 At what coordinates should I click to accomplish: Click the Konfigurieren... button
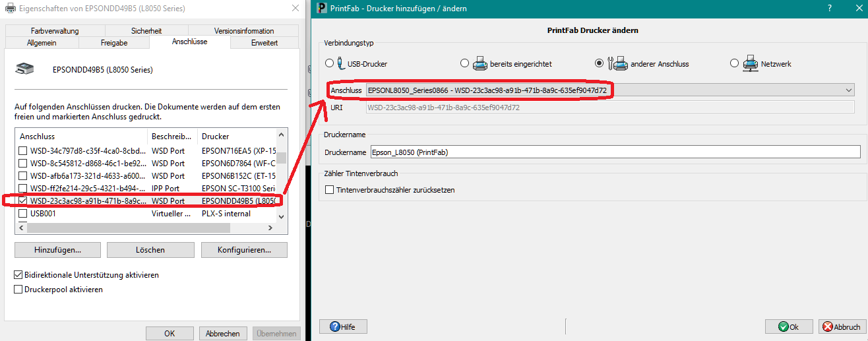click(x=244, y=250)
